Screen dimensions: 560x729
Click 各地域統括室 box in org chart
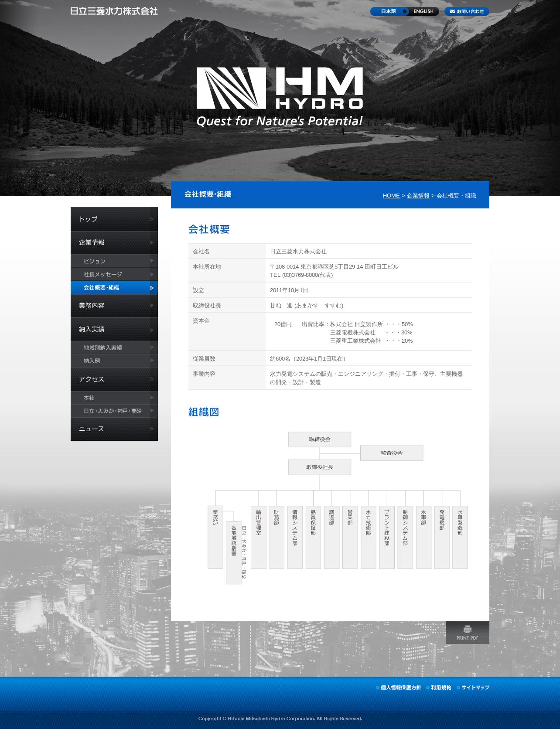234,552
